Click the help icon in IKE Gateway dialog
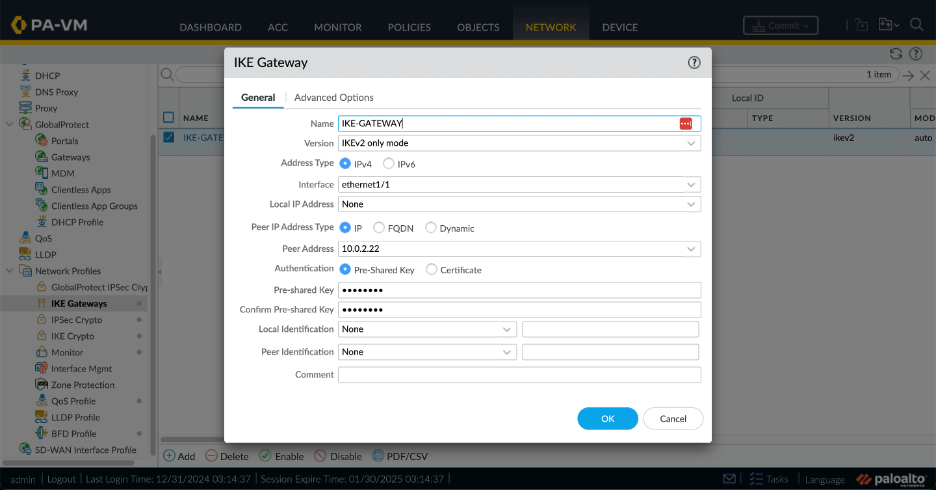The height and width of the screenshot is (490, 936). pyautogui.click(x=694, y=62)
